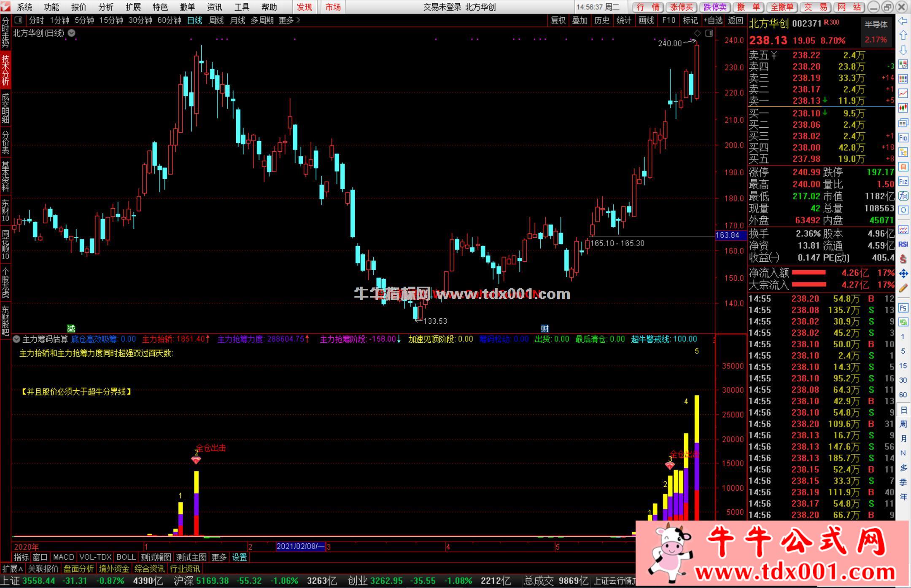
Task: Click the F12 icon in right toolbar
Action: click(x=903, y=182)
